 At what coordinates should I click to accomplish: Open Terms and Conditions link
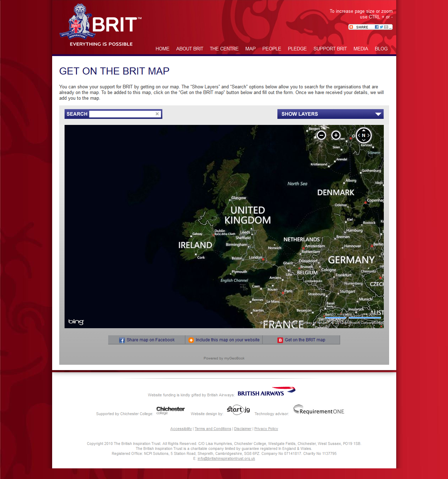[x=213, y=429]
